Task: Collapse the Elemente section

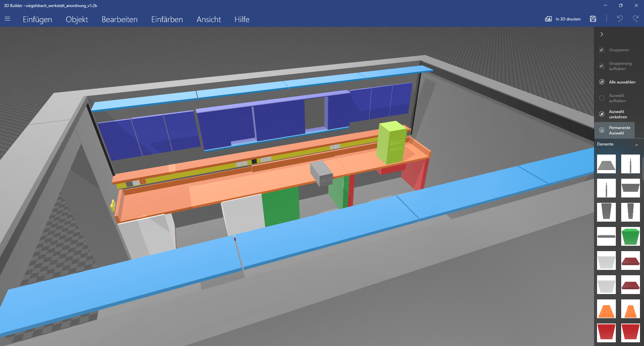Action: coord(636,145)
